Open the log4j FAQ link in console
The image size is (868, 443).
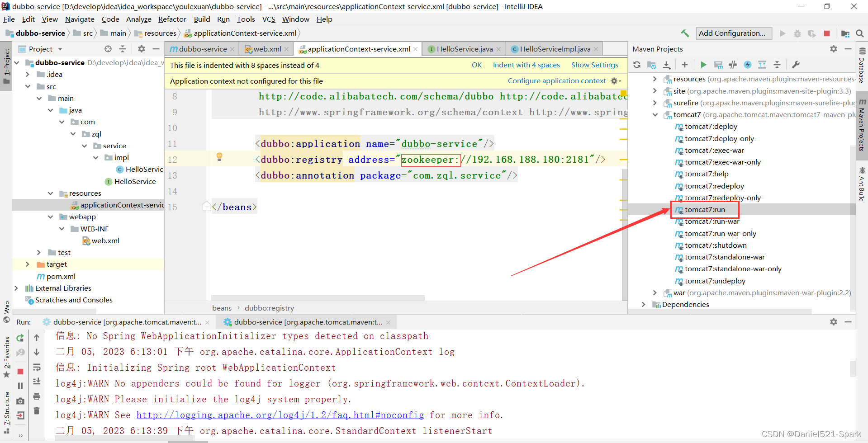(280, 415)
